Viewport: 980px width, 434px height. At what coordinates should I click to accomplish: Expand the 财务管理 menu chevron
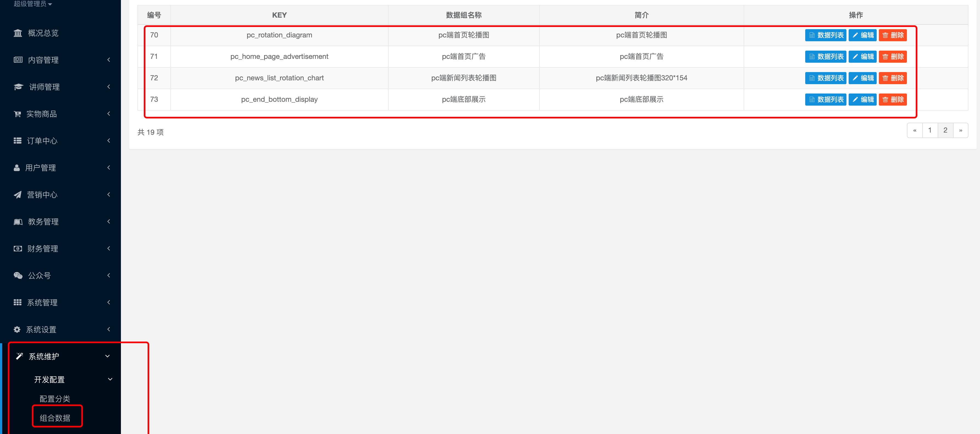(x=109, y=249)
